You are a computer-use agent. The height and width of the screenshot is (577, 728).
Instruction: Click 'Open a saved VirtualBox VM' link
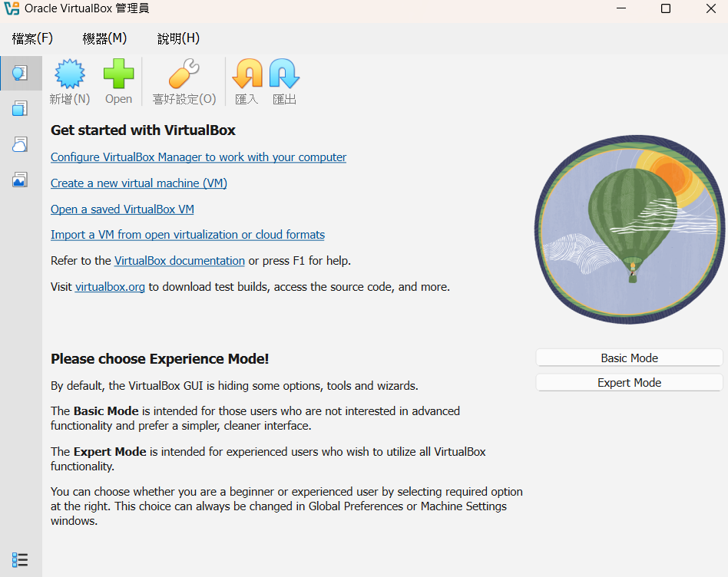pos(122,209)
